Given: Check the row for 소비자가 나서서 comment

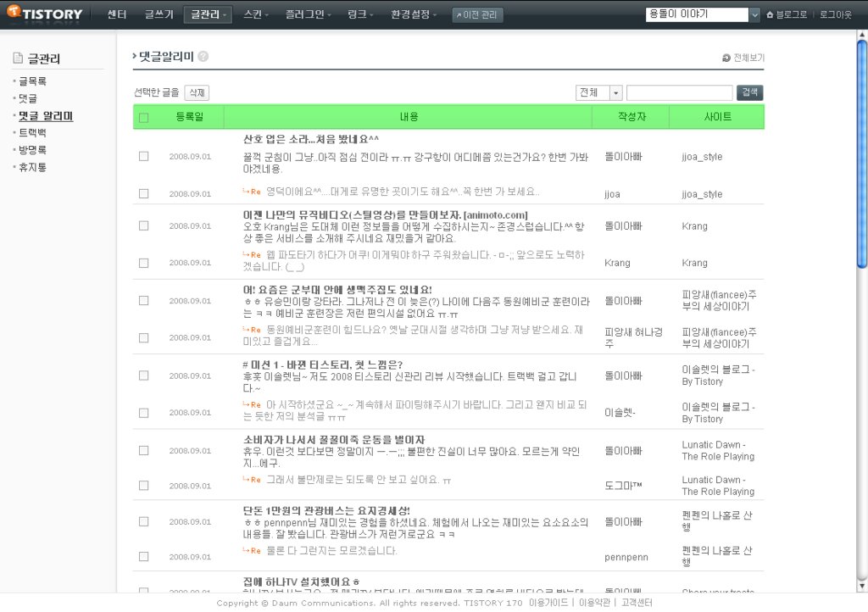Looking at the screenshot, I should click(x=144, y=450).
